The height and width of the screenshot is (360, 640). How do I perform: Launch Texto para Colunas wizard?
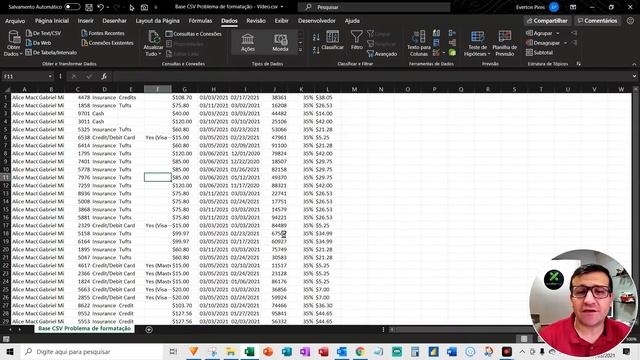419,43
